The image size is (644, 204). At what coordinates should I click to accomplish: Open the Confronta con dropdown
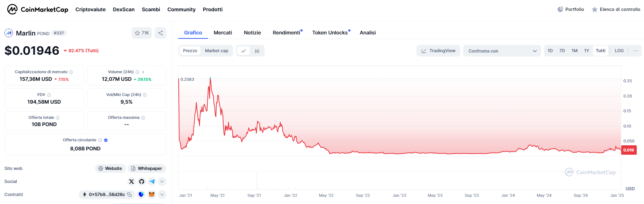(x=502, y=51)
